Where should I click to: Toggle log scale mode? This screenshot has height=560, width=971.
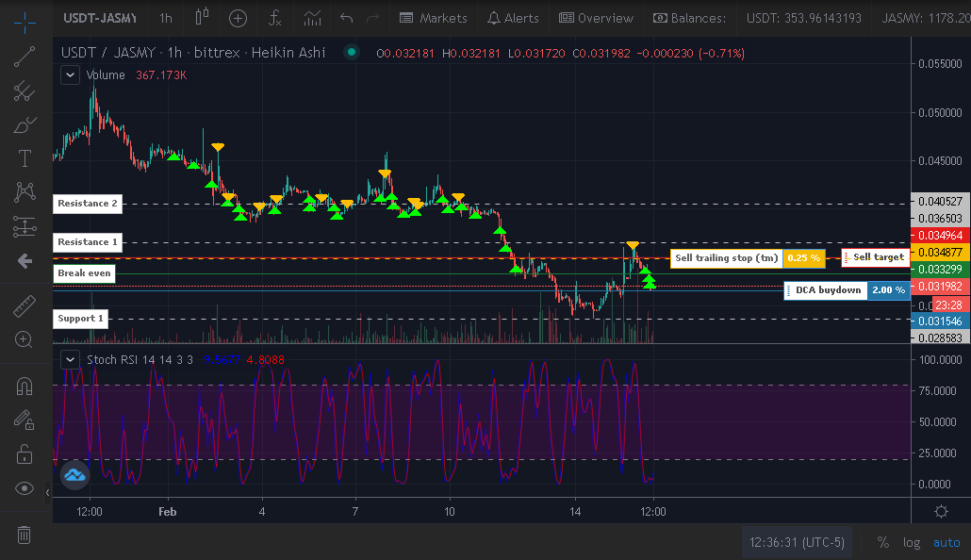[x=912, y=543]
